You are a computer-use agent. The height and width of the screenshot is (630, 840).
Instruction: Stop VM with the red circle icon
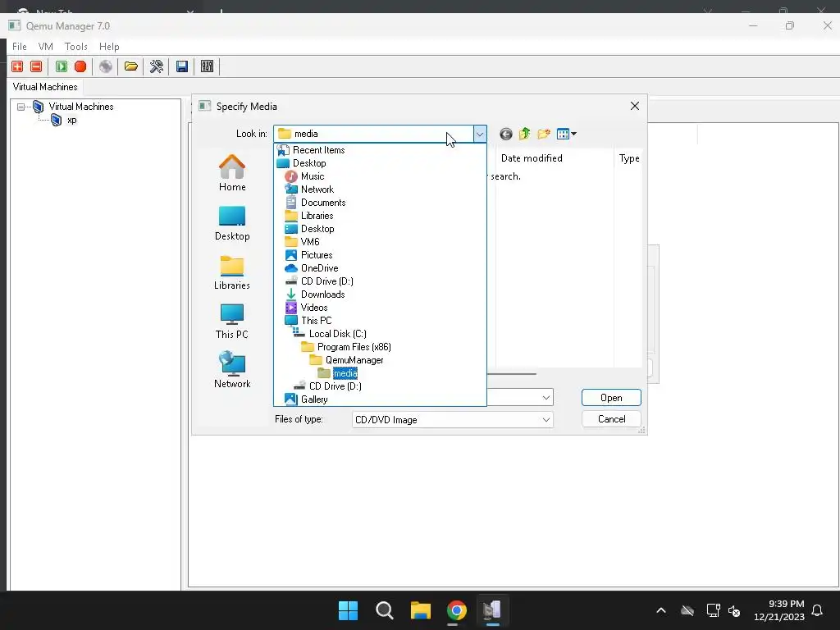[80, 66]
